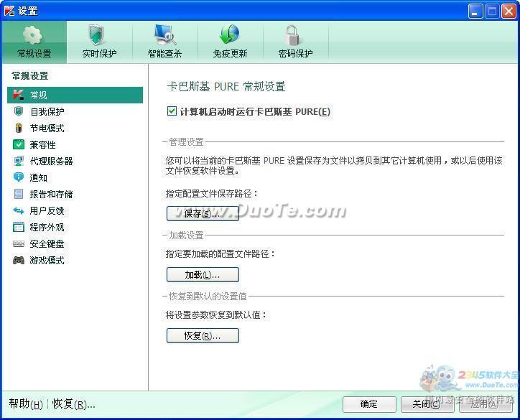Click the Kaspersky logo in title bar
The width and height of the screenshot is (520, 420).
click(x=9, y=10)
